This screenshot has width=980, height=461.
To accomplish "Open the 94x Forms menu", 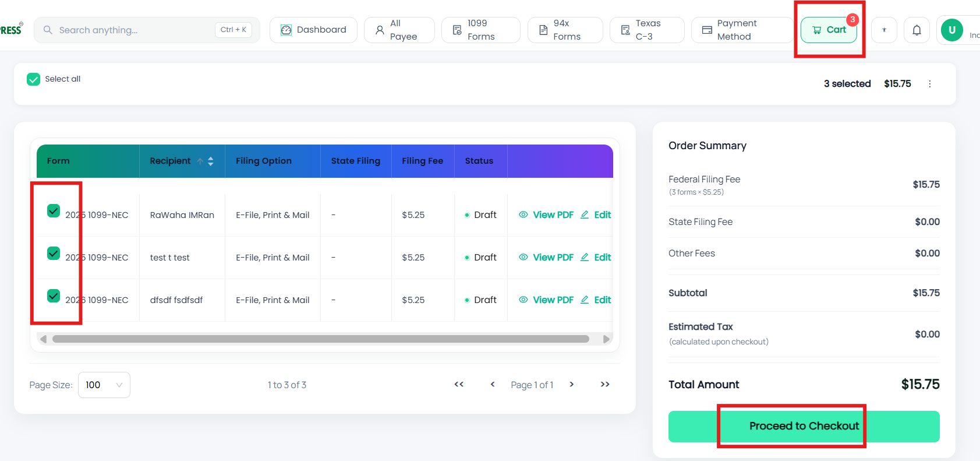I will [565, 30].
